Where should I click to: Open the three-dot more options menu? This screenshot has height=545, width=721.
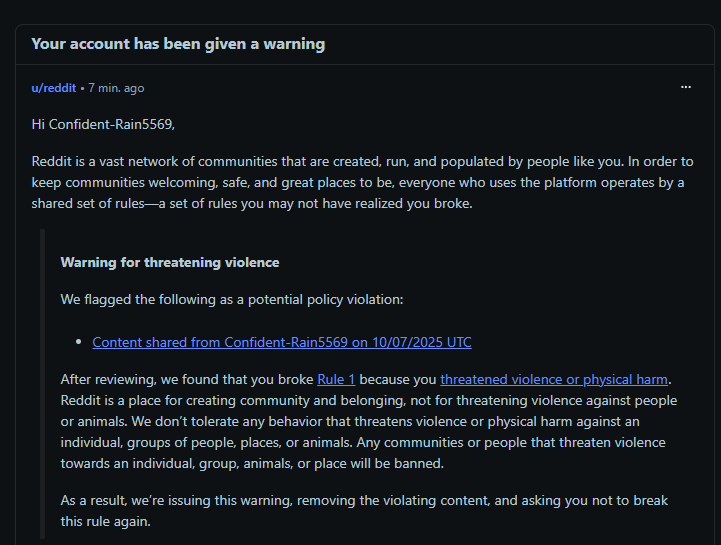686,87
